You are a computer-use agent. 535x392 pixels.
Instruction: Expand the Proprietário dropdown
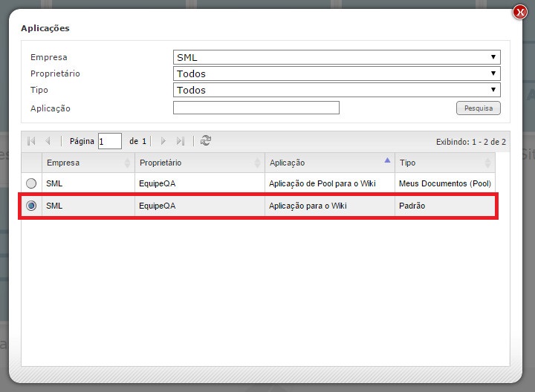(337, 73)
